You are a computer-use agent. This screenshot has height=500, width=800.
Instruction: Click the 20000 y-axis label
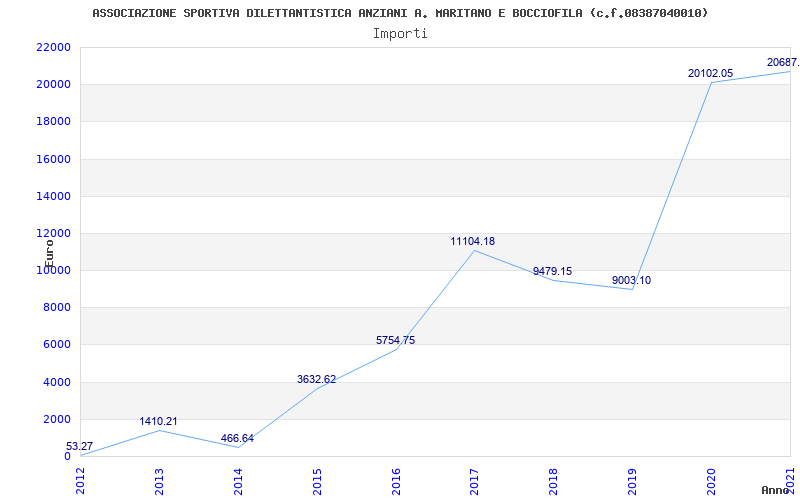[x=53, y=85]
